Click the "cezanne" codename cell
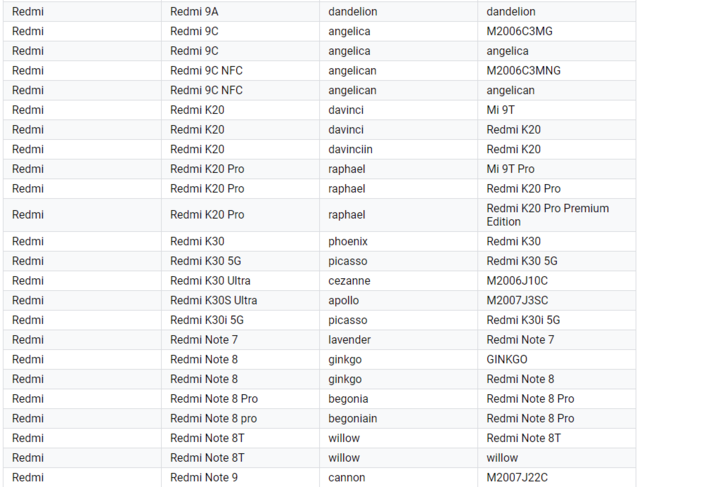The height and width of the screenshot is (487, 720). [x=349, y=281]
